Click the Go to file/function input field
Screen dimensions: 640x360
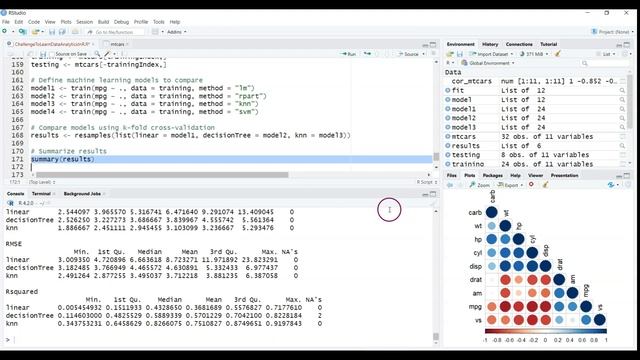[x=116, y=32]
